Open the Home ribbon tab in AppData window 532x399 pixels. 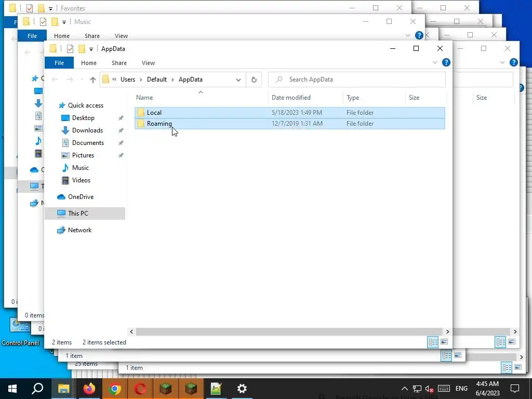[88, 63]
